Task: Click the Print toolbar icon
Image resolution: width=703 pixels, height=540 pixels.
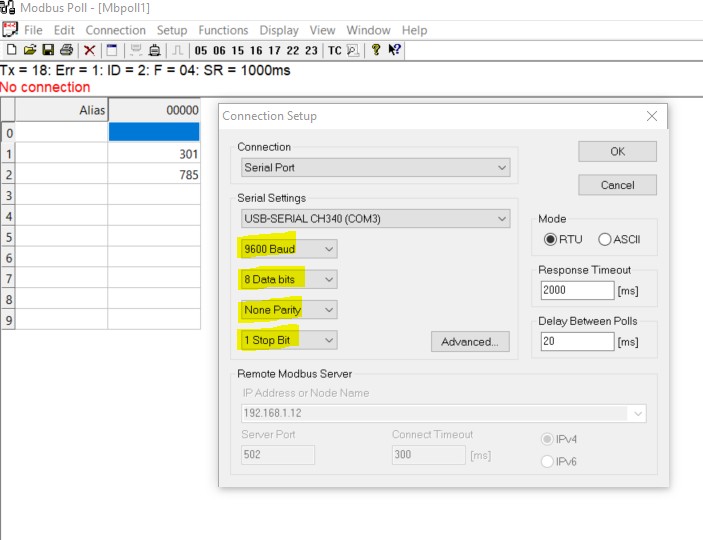Action: [66, 49]
